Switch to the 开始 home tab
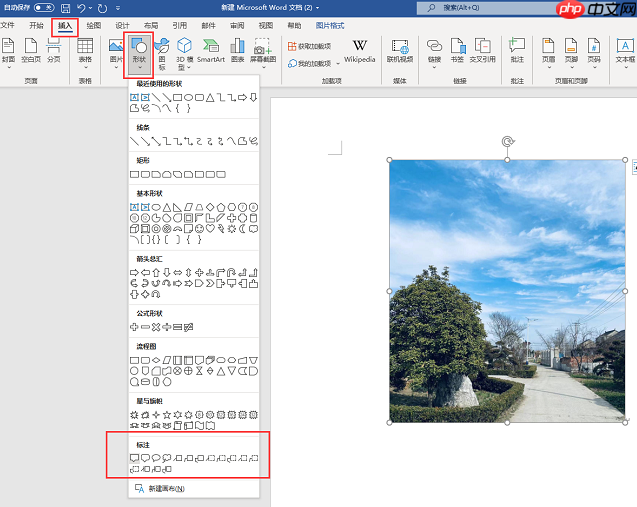Screen dimensions: 637x507 point(36,26)
